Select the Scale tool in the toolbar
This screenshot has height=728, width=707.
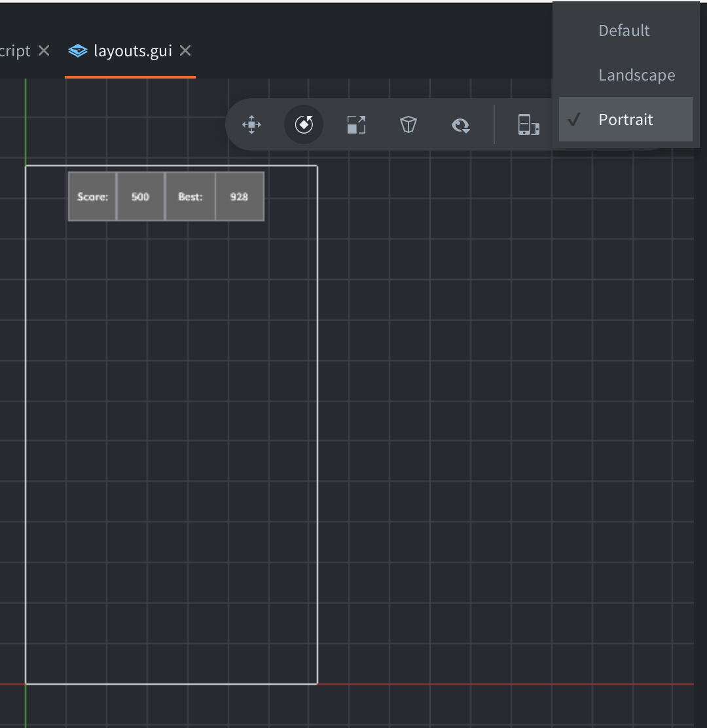pyautogui.click(x=357, y=124)
